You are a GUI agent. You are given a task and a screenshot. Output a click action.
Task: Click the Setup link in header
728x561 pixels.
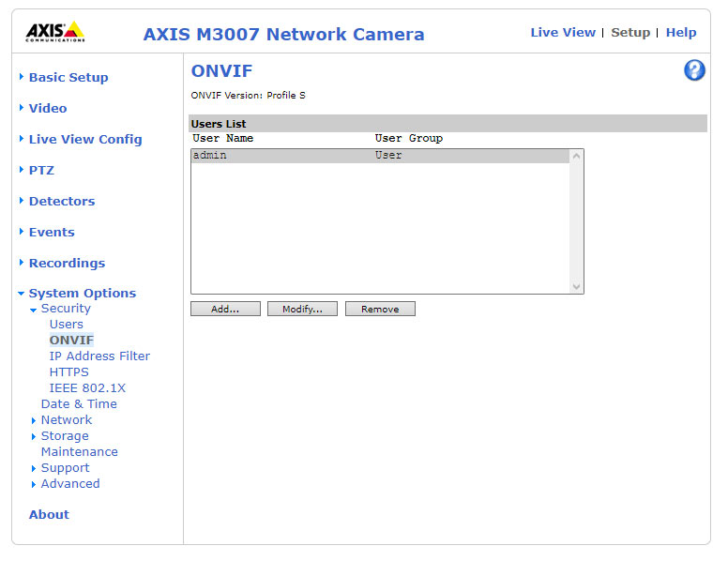(630, 33)
